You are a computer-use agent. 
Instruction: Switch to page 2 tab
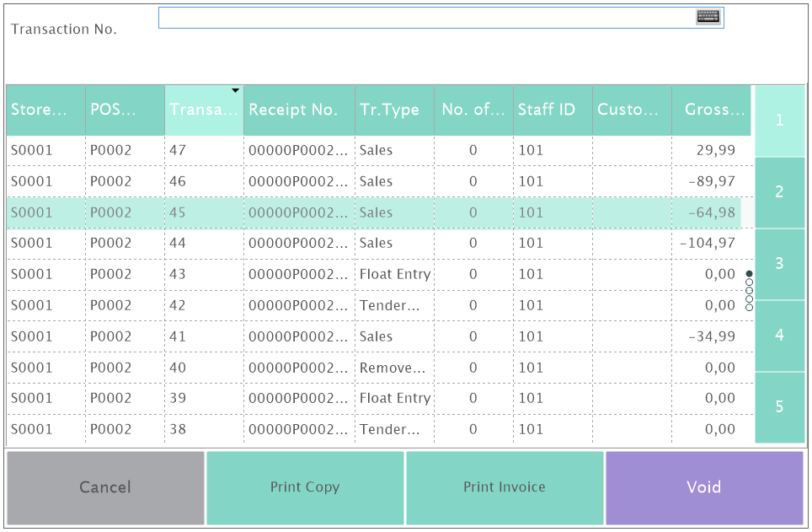coord(779,192)
